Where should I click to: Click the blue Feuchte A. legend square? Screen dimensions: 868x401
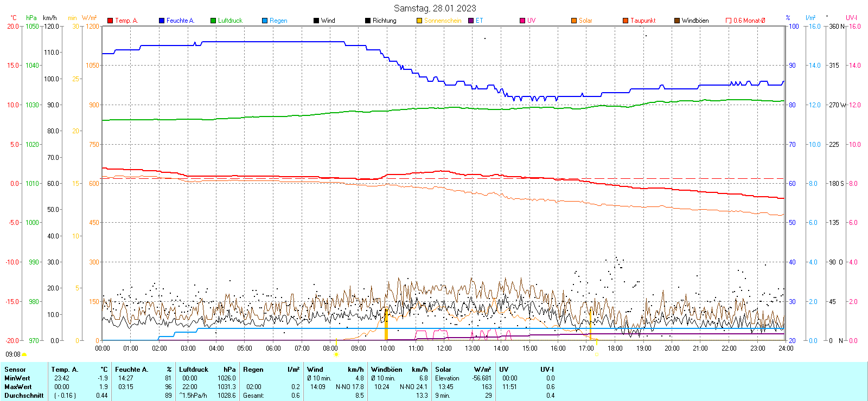pyautogui.click(x=162, y=21)
